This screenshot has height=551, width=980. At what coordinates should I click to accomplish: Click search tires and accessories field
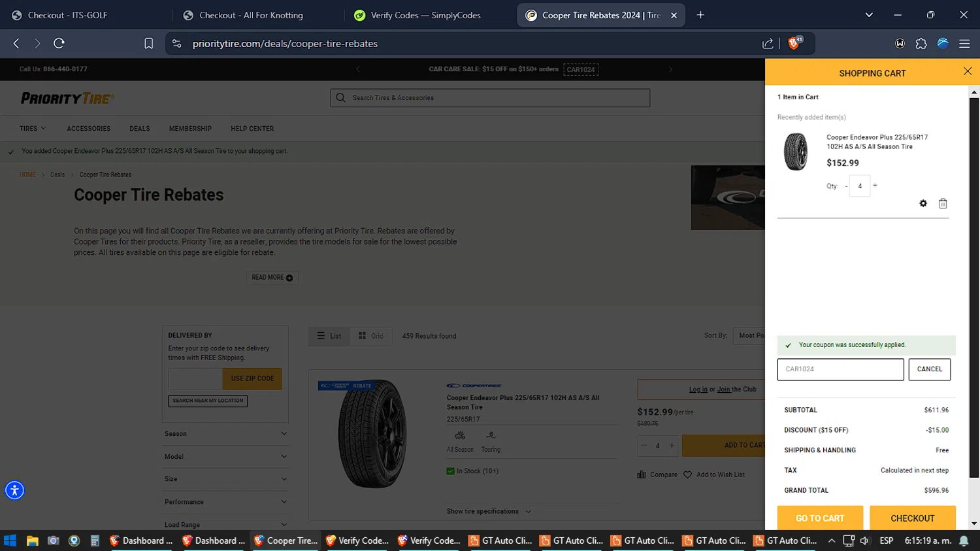click(x=490, y=97)
